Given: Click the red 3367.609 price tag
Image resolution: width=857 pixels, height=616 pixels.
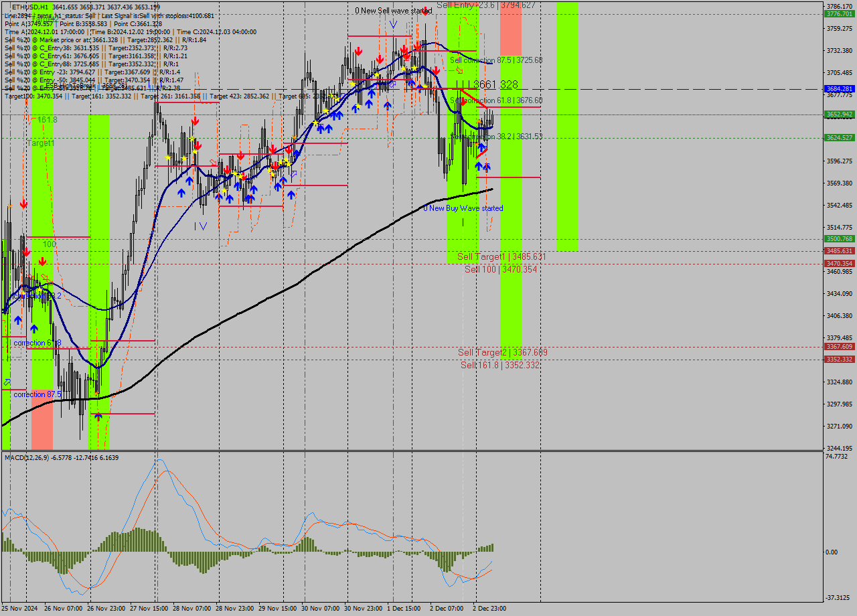Looking at the screenshot, I should click(840, 347).
